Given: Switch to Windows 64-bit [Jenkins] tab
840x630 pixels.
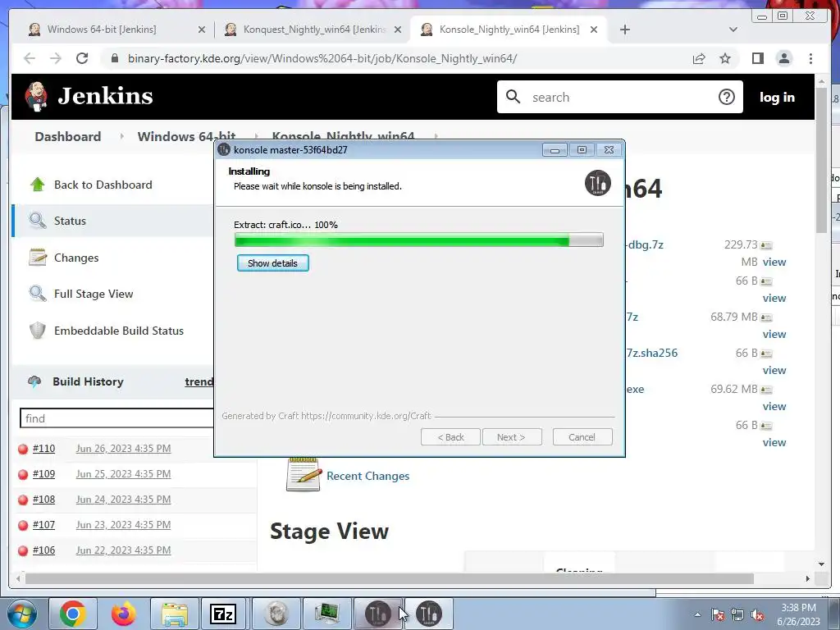Looking at the screenshot, I should point(102,30).
